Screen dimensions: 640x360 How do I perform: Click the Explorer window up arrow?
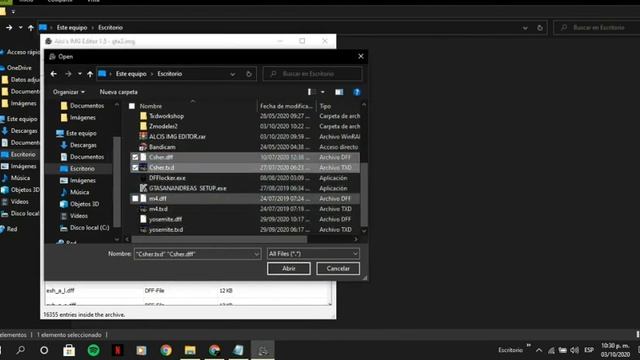coord(31,28)
